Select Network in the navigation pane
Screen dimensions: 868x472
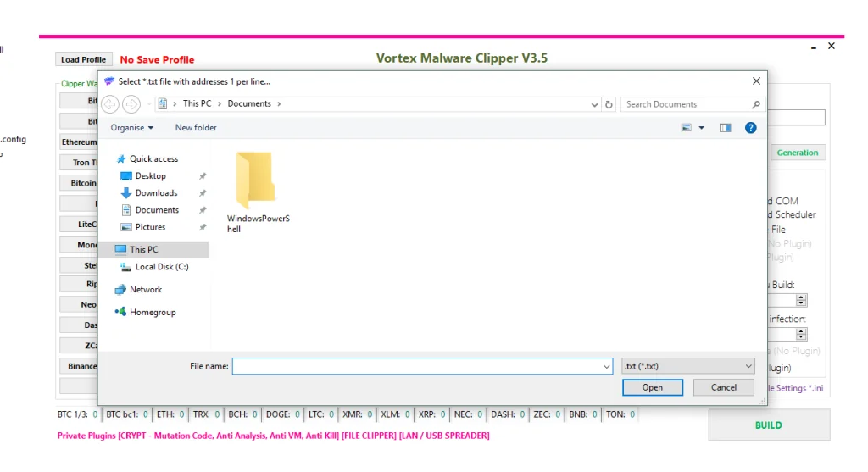click(145, 290)
